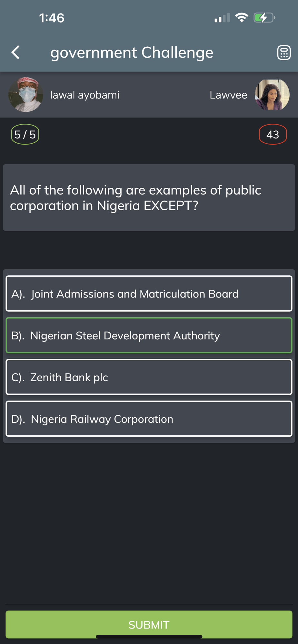Screen dimensions: 298x644
Task: Tap the home indicator bar at bottom
Action: coord(149,637)
